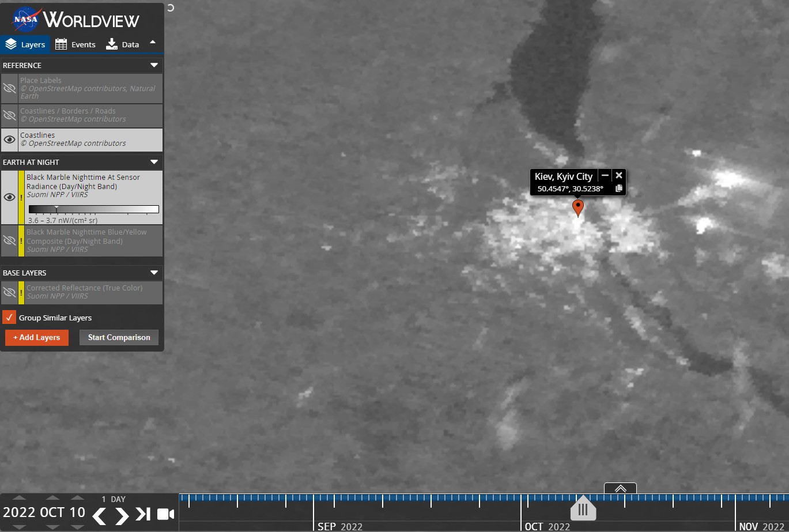Hide Black Marble At Sensor Radiance layer

click(x=9, y=197)
